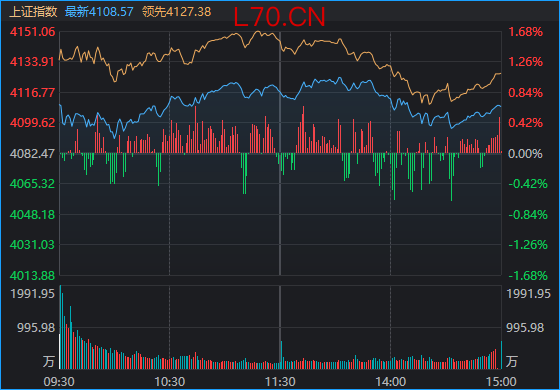560x390 pixels.
Task: Select the 最新4108.57 latest price label
Action: (99, 12)
